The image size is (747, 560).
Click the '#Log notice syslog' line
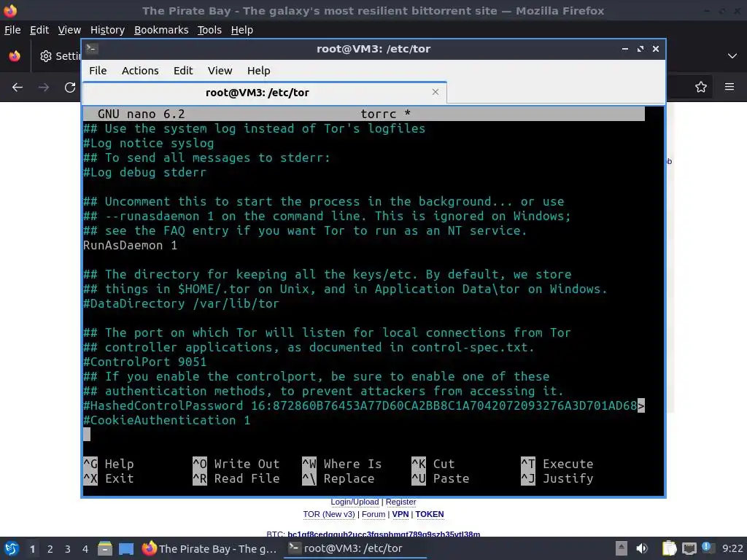149,144
